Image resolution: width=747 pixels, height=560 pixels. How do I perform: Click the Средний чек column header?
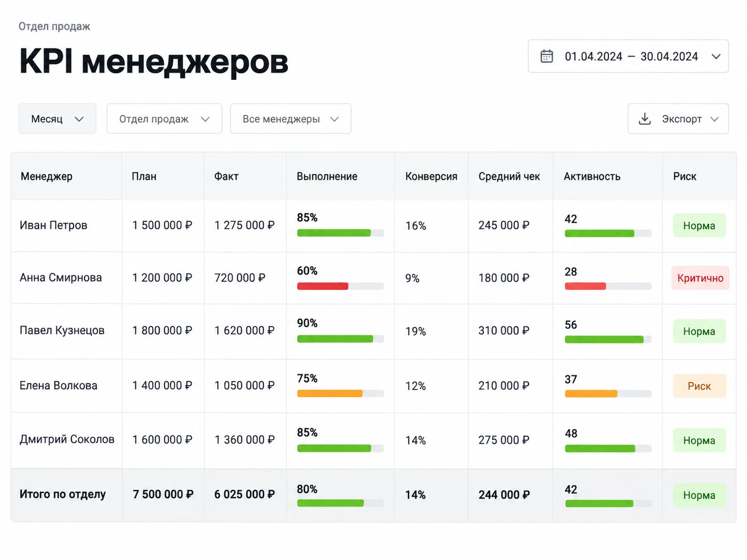click(x=509, y=176)
